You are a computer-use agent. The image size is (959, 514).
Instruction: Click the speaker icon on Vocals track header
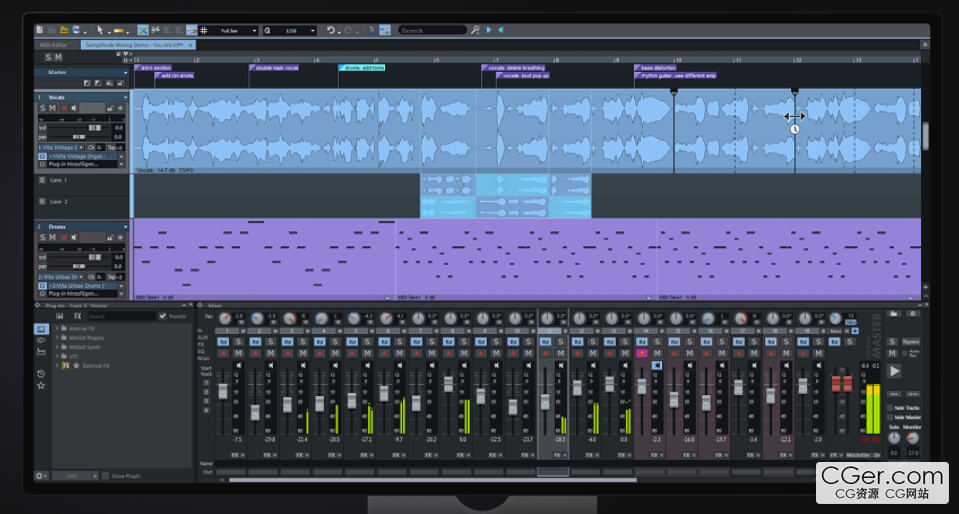tap(76, 108)
